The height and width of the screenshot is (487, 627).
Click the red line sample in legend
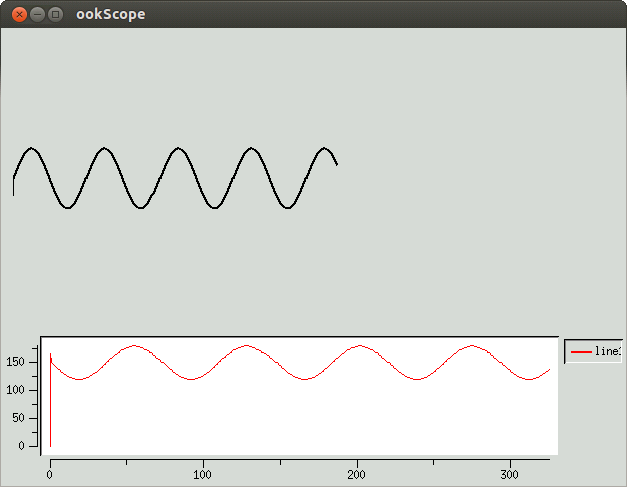pos(581,352)
